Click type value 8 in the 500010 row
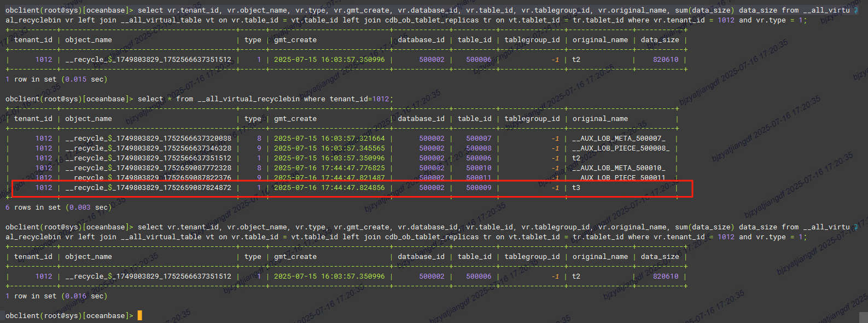The height and width of the screenshot is (323, 868). (x=259, y=168)
